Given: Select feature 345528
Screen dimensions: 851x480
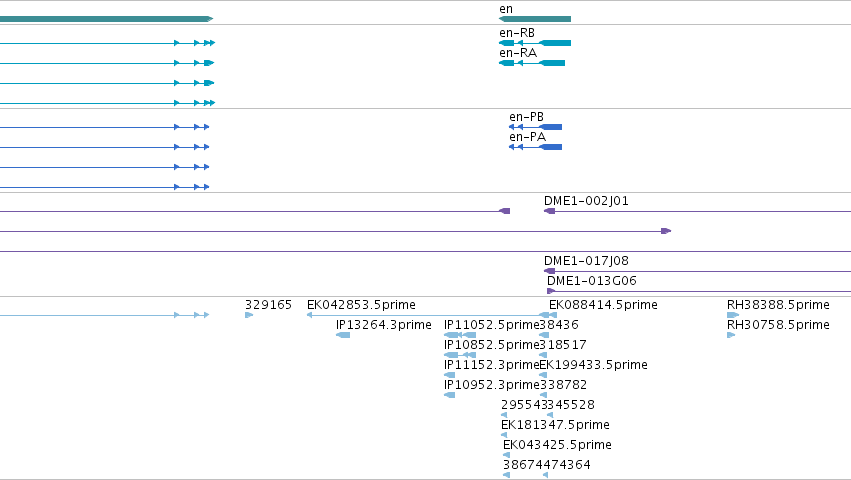Looking at the screenshot, I should pos(550,415).
